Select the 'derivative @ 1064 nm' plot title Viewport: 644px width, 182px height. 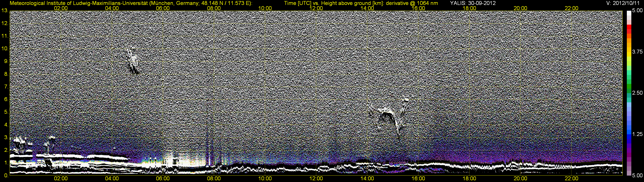pos(412,3)
